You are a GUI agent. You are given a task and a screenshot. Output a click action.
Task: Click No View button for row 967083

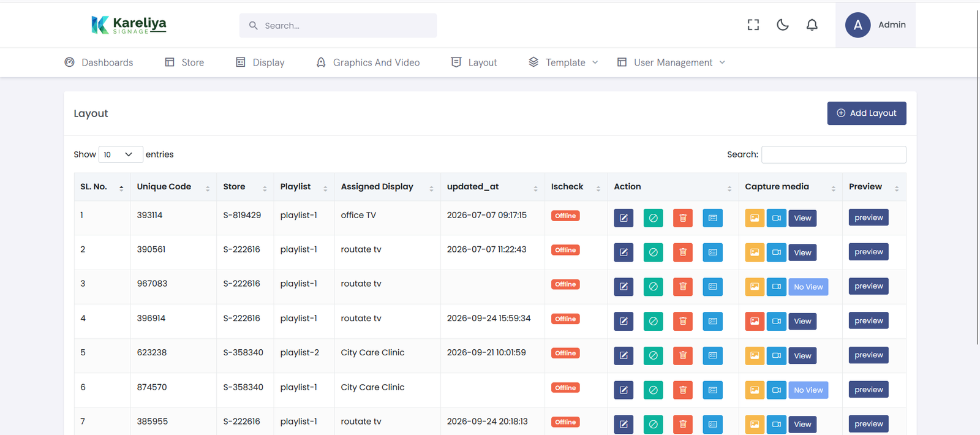pyautogui.click(x=809, y=287)
